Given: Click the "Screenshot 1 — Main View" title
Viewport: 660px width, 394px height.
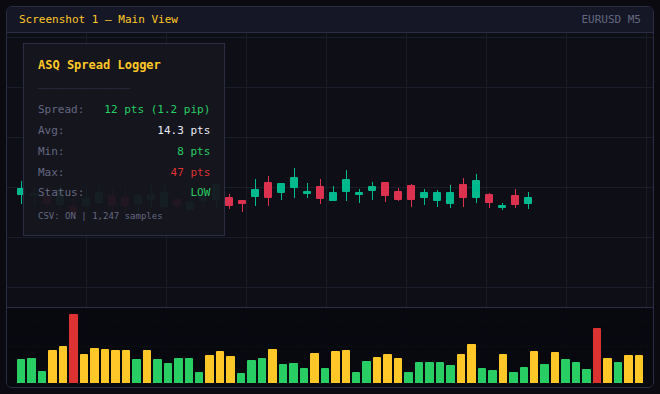Looking at the screenshot, I should [98, 19].
